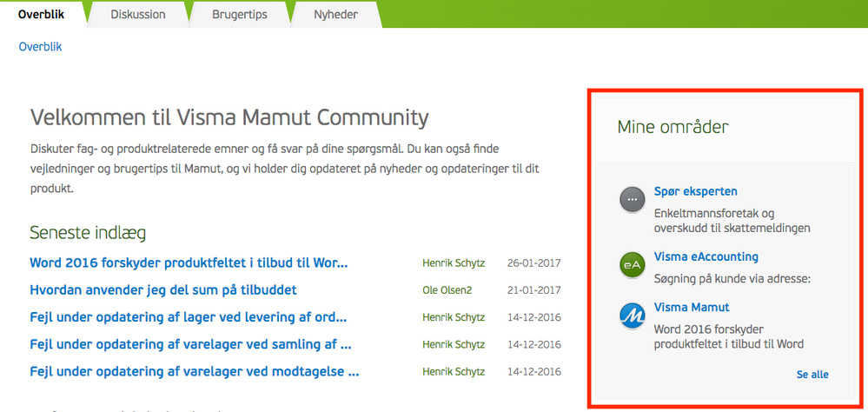
Task: Open post Word 2016 forskyder produktfeltet
Action: point(189,262)
